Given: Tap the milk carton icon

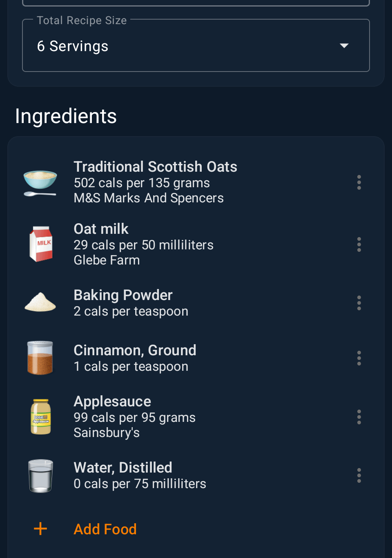Looking at the screenshot, I should coord(41,244).
